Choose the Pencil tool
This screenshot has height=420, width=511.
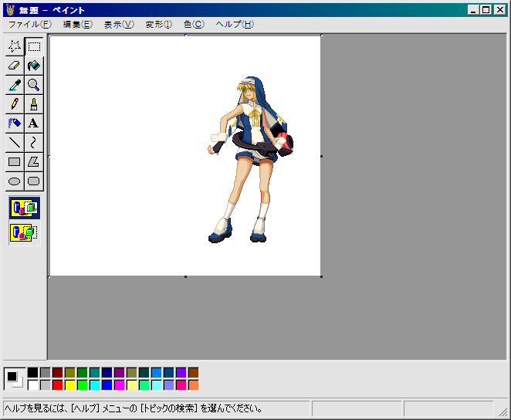coord(14,104)
